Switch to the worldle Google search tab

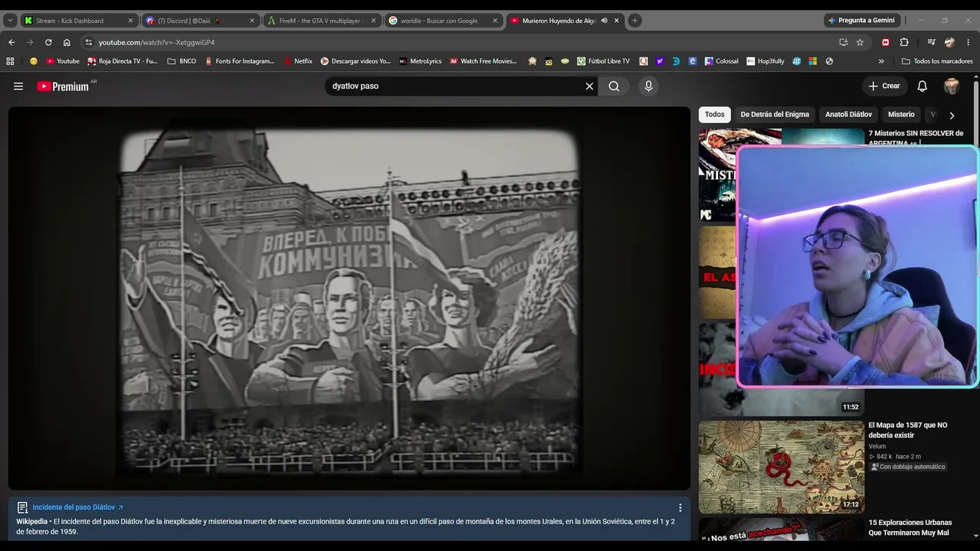point(439,21)
